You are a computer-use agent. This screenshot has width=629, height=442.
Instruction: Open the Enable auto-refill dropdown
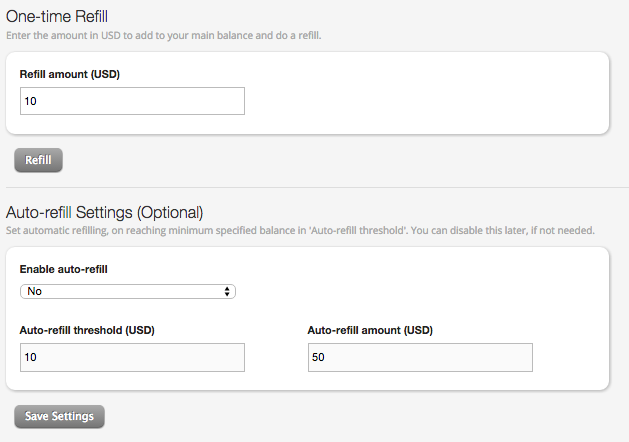coord(127,291)
